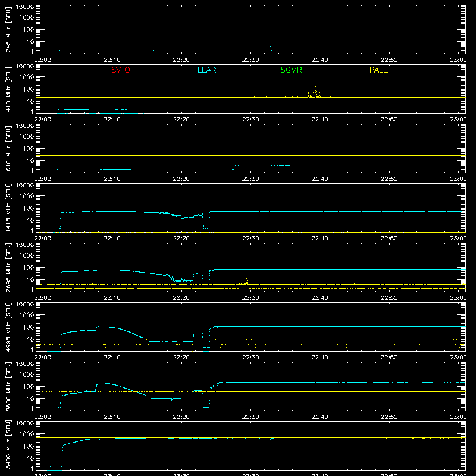Click 22:40 tick label under 4995 MHz plot
The height and width of the screenshot is (476, 476).
pos(320,358)
